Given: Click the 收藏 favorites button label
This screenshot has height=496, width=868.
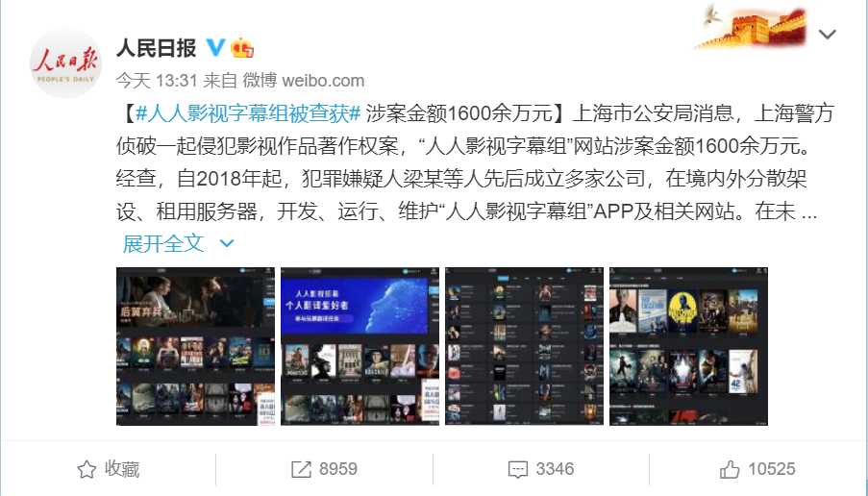Looking at the screenshot, I should [122, 469].
